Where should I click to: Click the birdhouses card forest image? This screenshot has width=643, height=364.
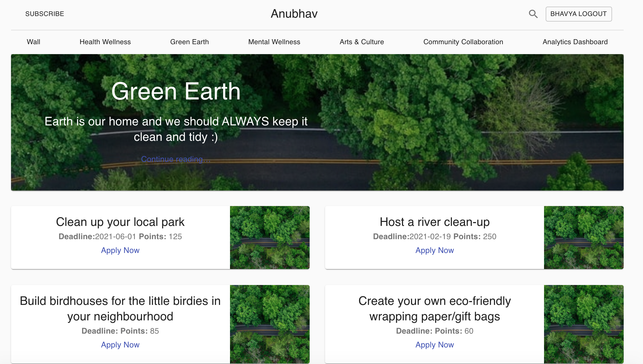click(270, 324)
